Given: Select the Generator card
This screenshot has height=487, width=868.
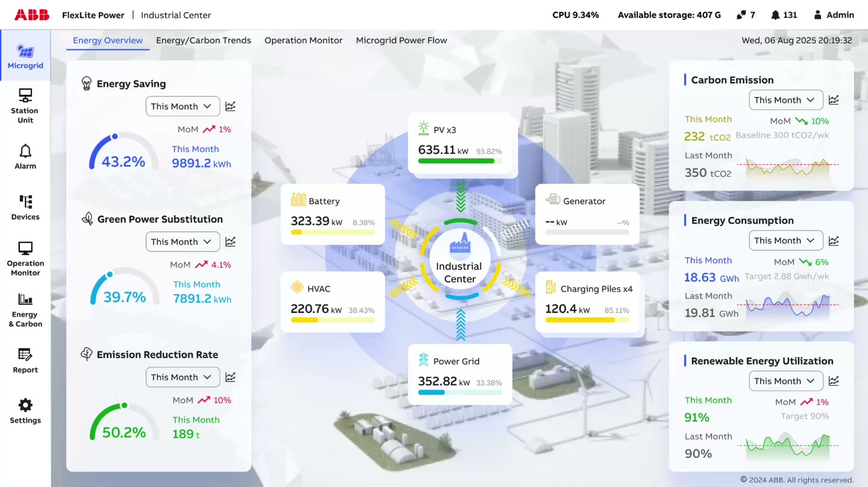Looking at the screenshot, I should [x=588, y=214].
